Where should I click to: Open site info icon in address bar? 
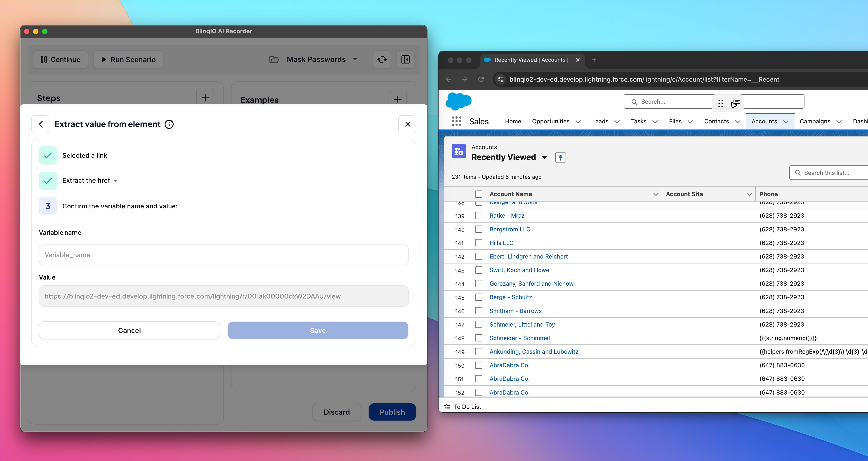tap(500, 79)
